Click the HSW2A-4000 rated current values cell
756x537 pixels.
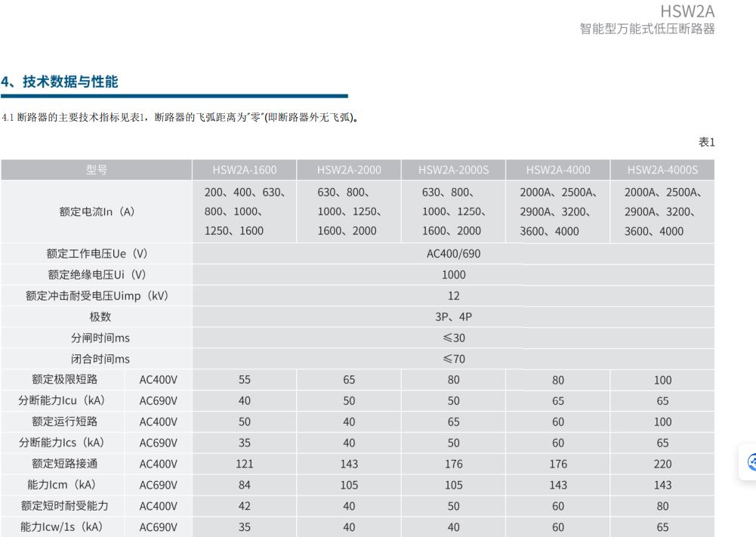click(558, 211)
